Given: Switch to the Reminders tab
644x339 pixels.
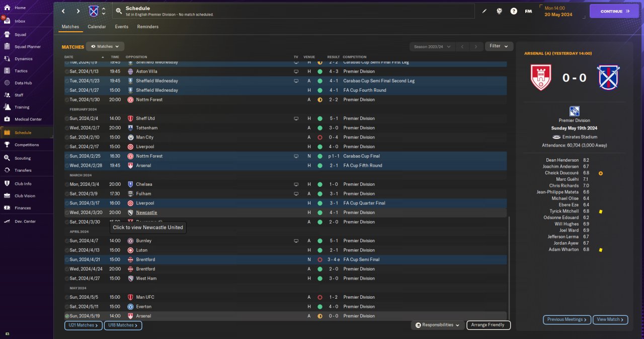Looking at the screenshot, I should pyautogui.click(x=148, y=27).
